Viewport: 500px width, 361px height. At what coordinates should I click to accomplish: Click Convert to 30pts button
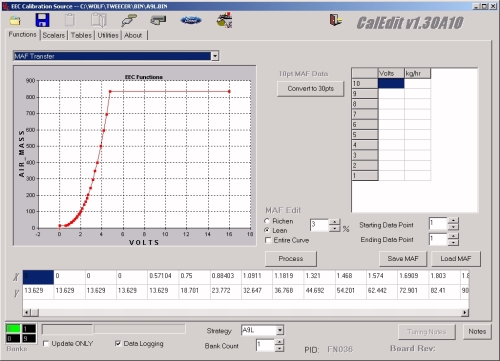[x=310, y=89]
